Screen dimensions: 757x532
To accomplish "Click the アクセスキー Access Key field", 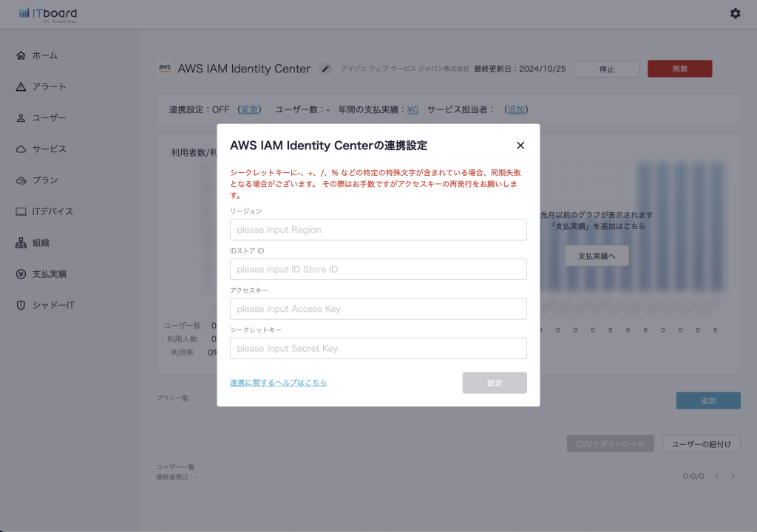I will tap(378, 309).
